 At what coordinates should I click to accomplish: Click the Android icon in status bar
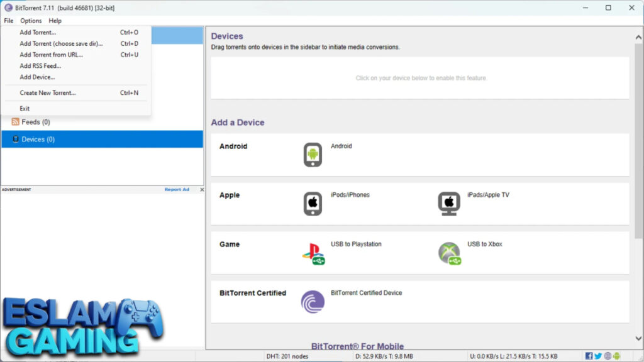click(x=616, y=356)
